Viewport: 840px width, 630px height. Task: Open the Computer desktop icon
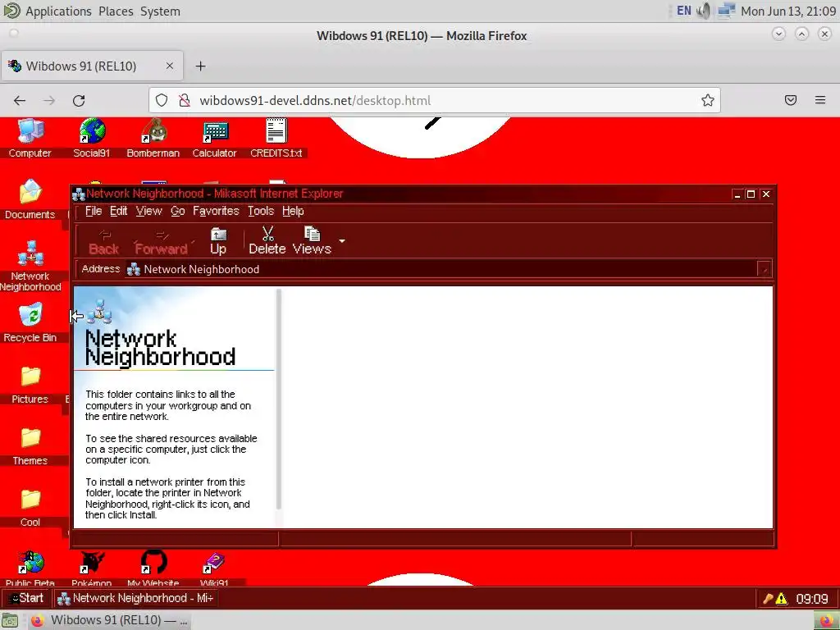pos(30,138)
